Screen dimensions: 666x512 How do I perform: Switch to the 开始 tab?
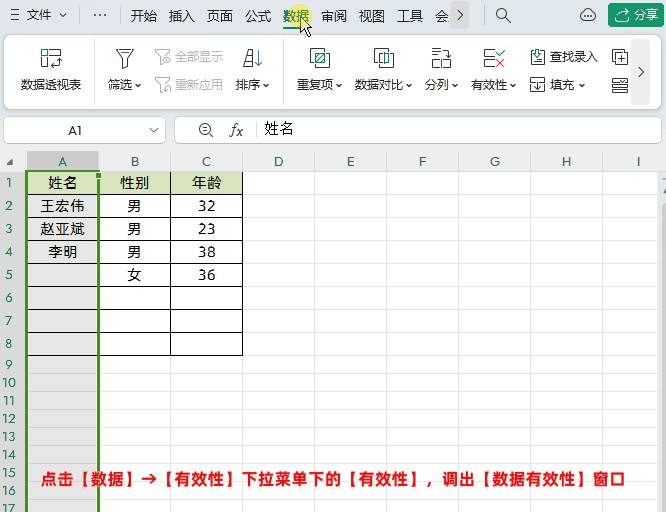tap(144, 16)
